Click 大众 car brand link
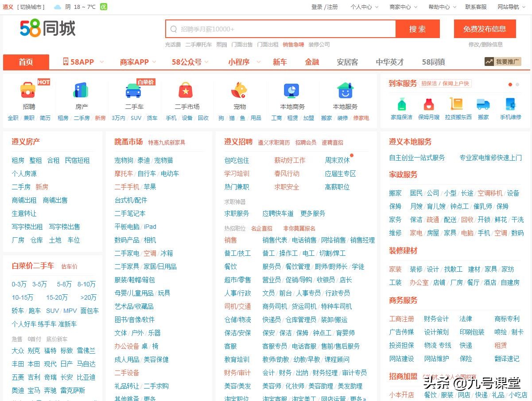532x401 pixels. click(x=18, y=351)
